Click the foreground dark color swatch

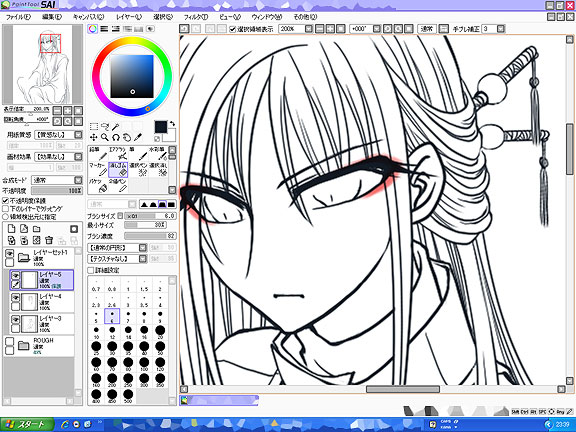point(161,127)
